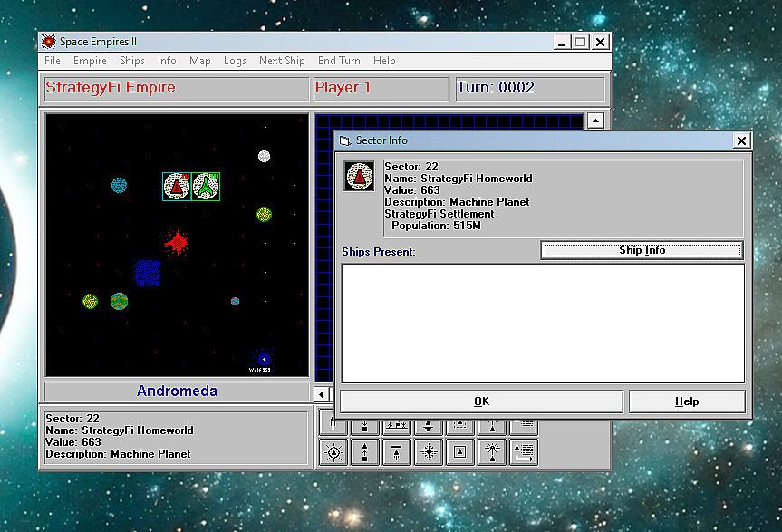
Task: Click the diamond crosshair target toolbar button
Action: (429, 452)
